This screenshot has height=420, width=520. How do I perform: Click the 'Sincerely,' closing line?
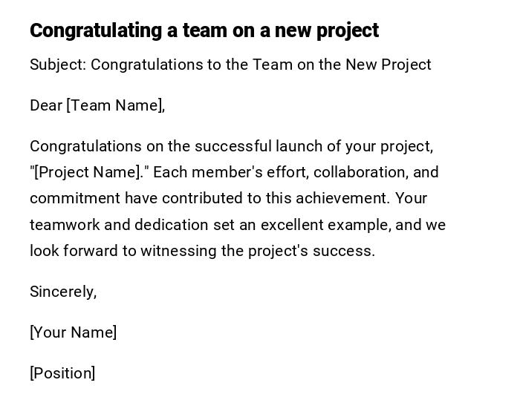pos(63,292)
